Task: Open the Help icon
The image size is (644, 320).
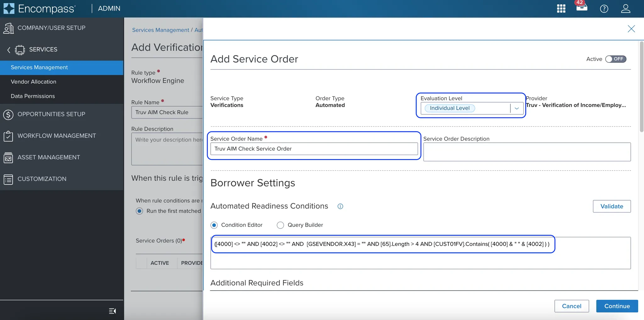Action: [x=604, y=9]
